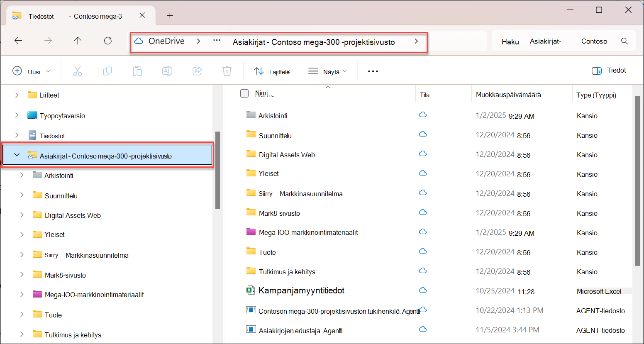Click the Copy icon in toolbar
Screen dimensions: 644x344
click(107, 71)
